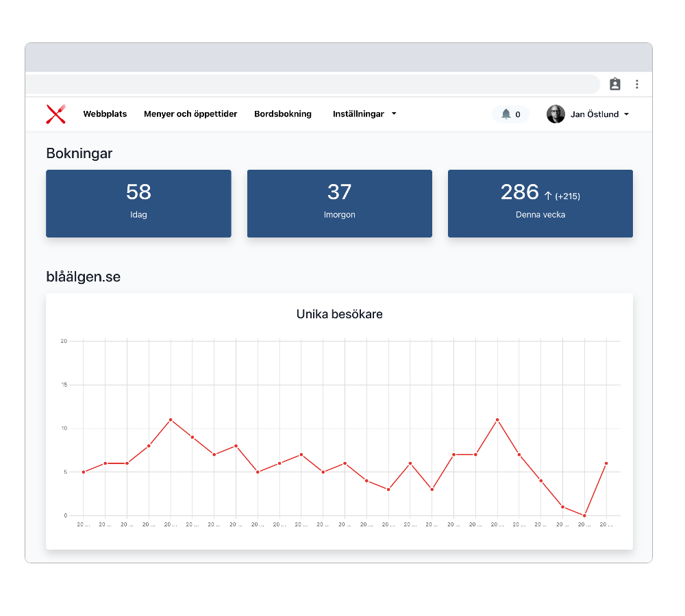685x616 pixels.
Task: Click the browser profile badge icon
Action: pos(615,84)
